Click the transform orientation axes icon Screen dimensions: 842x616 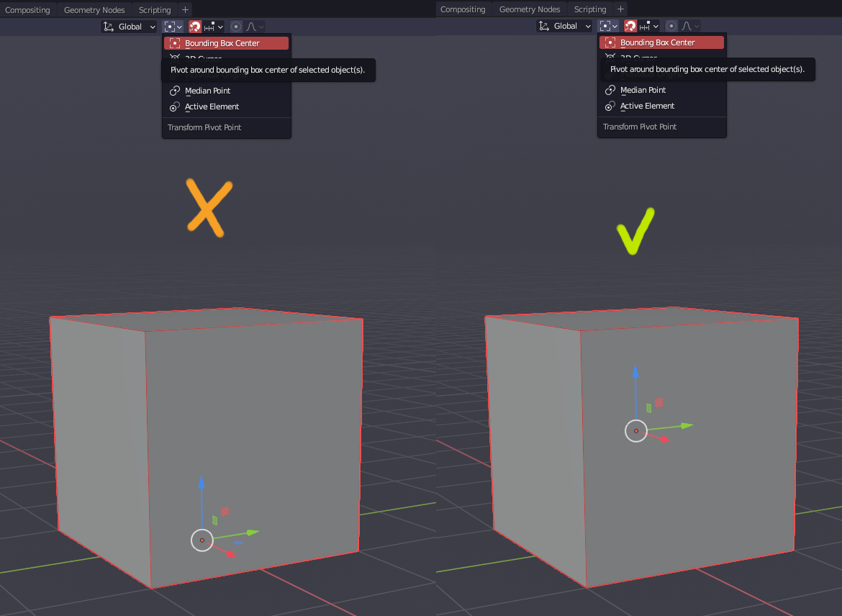[111, 26]
